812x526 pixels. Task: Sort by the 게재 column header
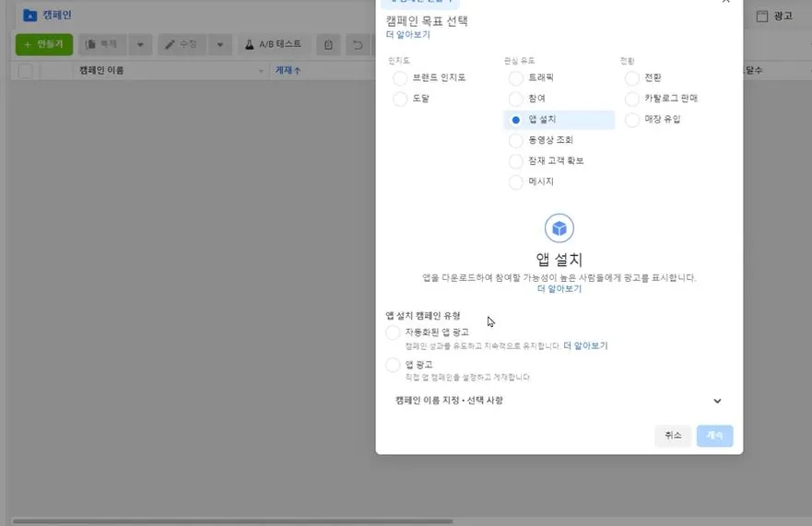[x=288, y=70]
